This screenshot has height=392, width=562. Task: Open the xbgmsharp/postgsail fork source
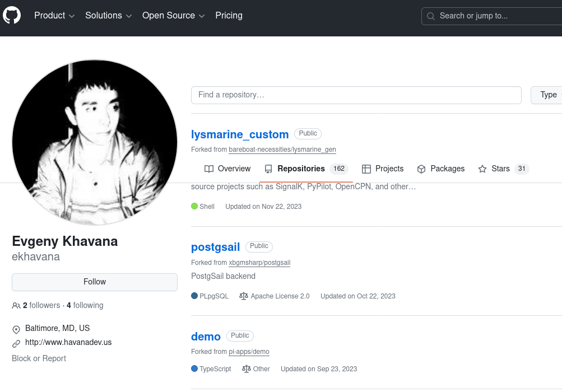(259, 263)
